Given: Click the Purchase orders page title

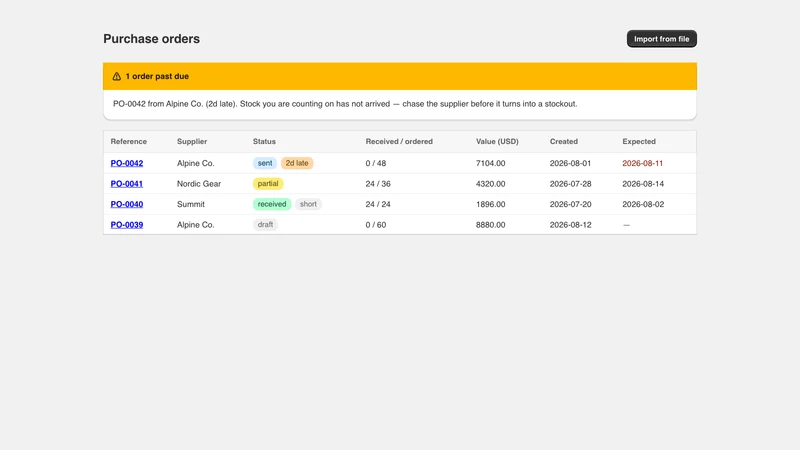Looking at the screenshot, I should 152,39.
